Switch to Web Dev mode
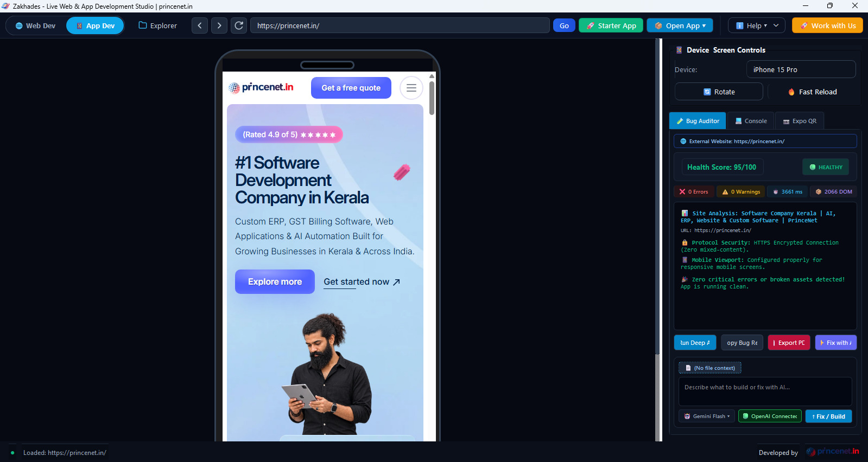The width and height of the screenshot is (868, 462). pyautogui.click(x=36, y=25)
